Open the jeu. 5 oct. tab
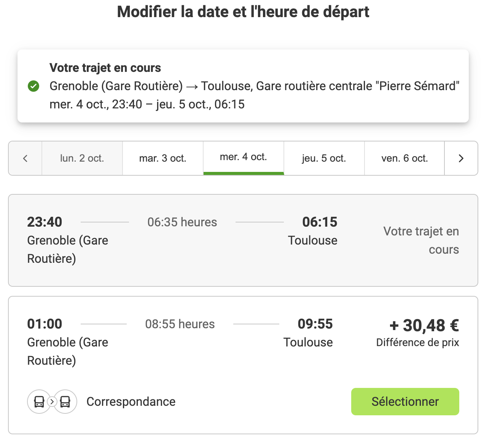The height and width of the screenshot is (448, 484). (x=324, y=158)
